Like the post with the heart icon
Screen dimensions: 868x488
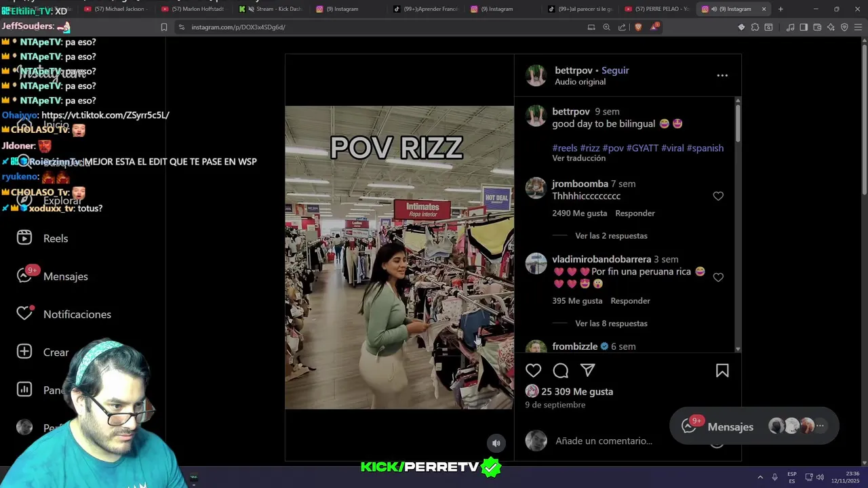[x=534, y=371]
